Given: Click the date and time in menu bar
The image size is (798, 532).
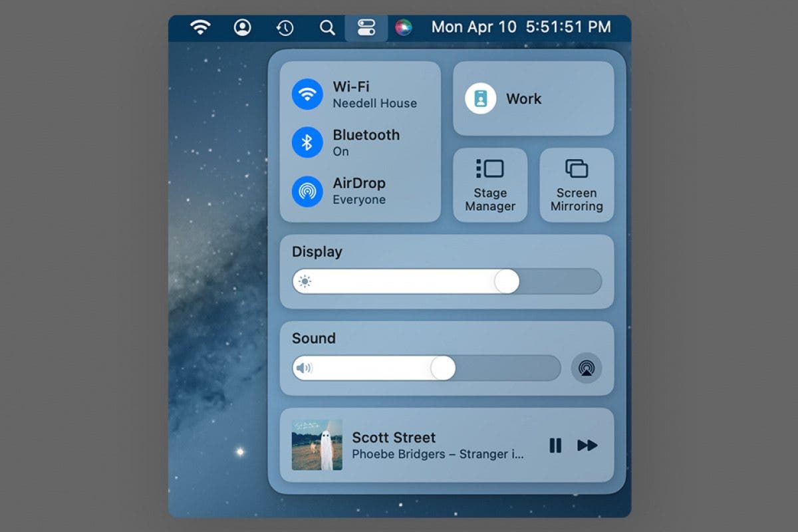Looking at the screenshot, I should pyautogui.click(x=521, y=27).
